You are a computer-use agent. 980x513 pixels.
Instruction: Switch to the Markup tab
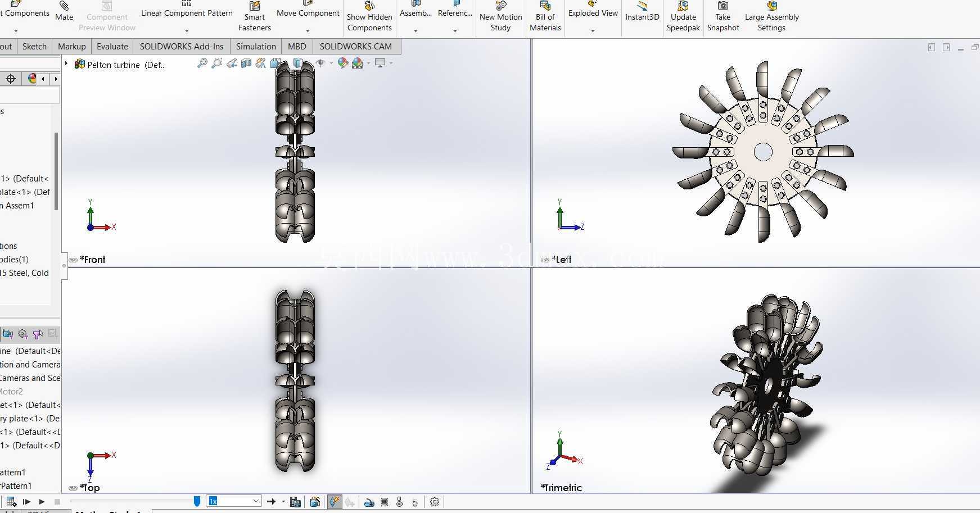point(72,47)
